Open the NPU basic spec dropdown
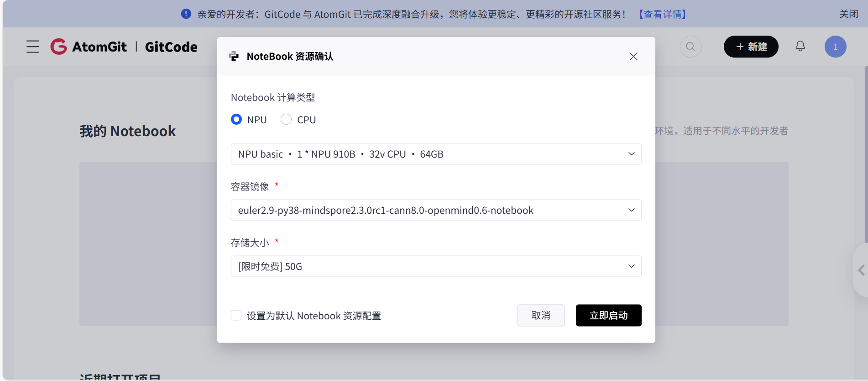The width and height of the screenshot is (868, 381). 436,154
